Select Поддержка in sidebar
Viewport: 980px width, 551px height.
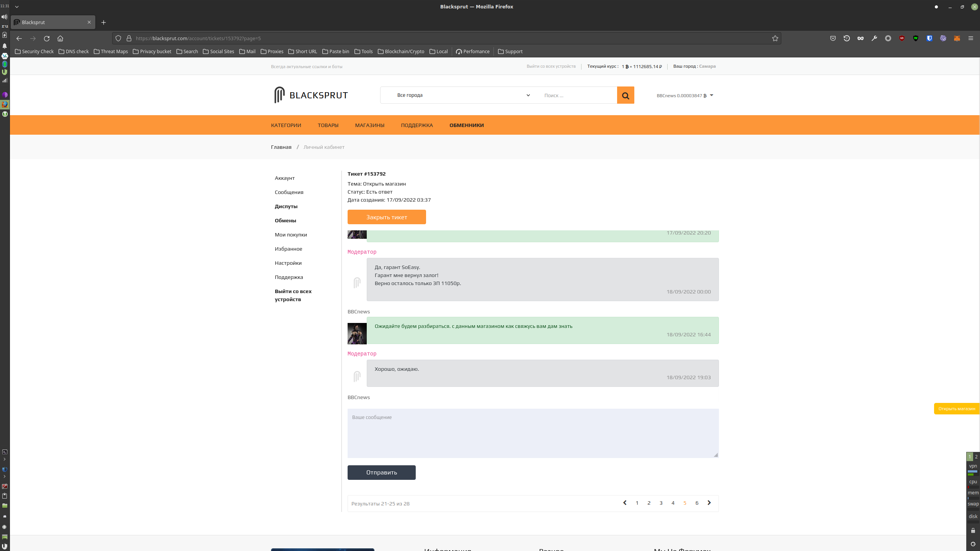[x=289, y=277]
